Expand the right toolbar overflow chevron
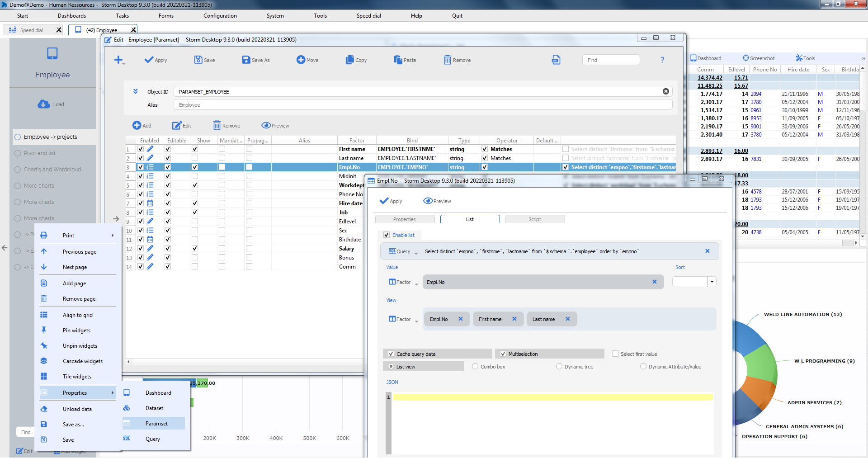 coord(863,58)
